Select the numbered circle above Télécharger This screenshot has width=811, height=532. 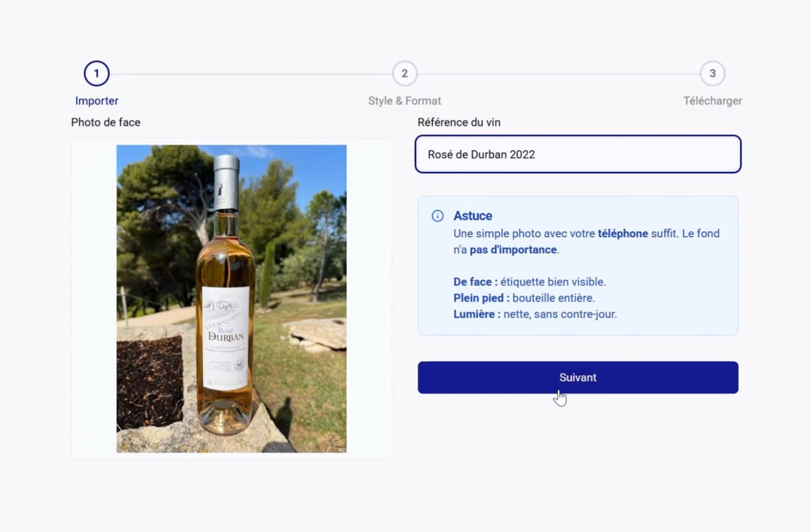(x=713, y=73)
